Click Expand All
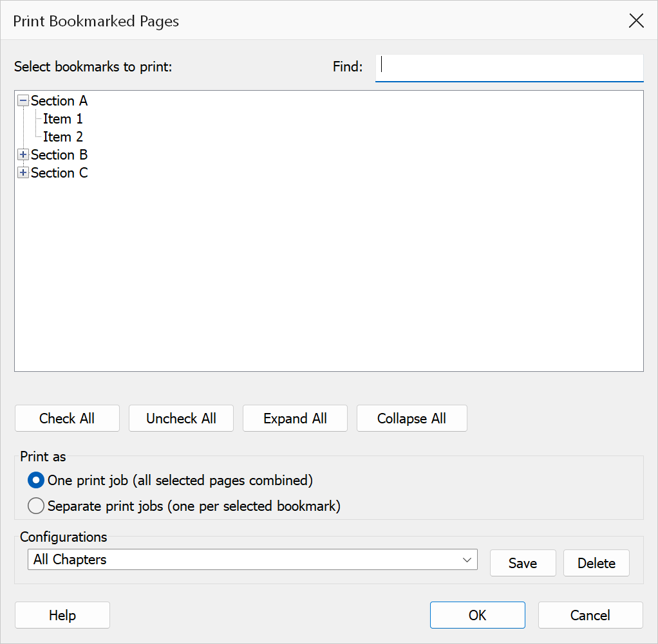Screen dimensions: 658x644 295,418
